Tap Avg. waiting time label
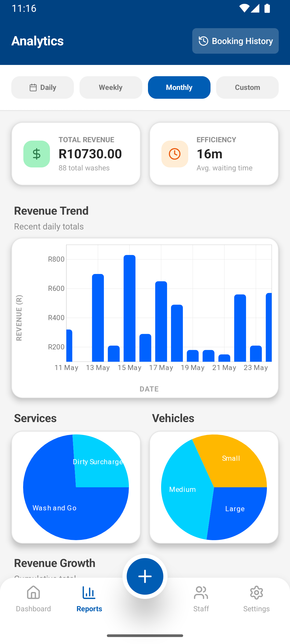 224,168
